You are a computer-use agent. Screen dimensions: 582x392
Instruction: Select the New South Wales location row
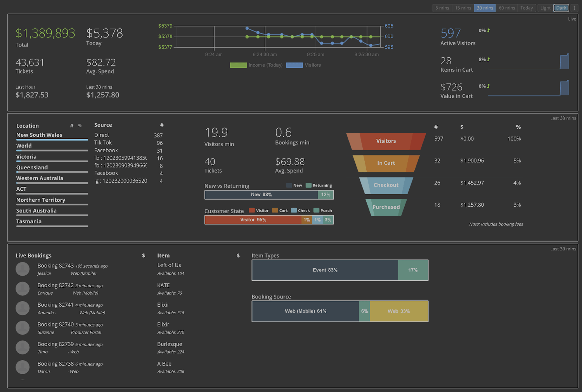(39, 135)
